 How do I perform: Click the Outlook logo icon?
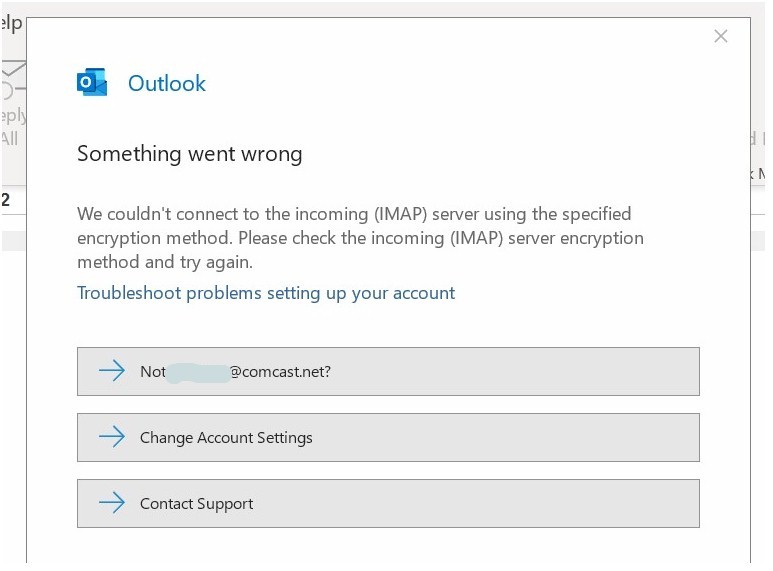click(x=92, y=83)
